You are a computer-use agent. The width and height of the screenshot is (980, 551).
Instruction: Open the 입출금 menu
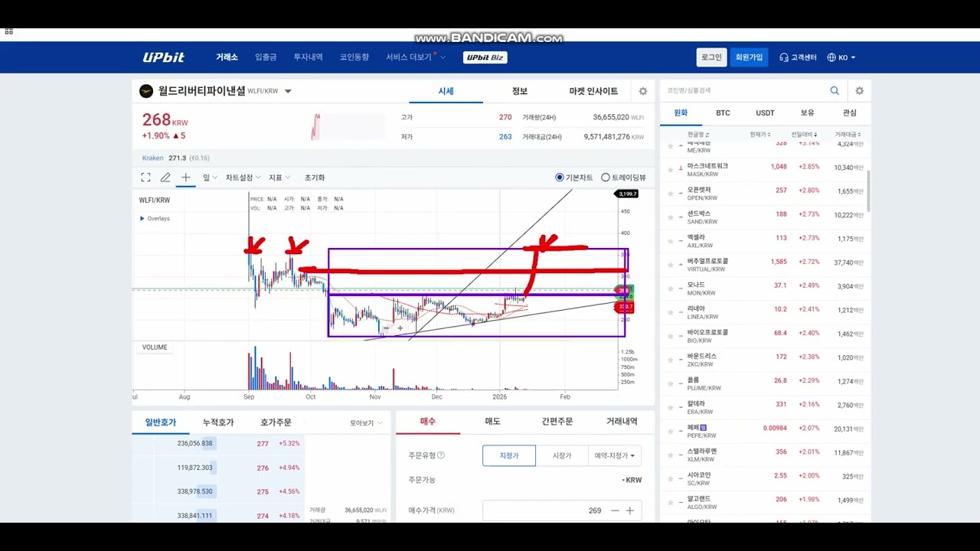266,57
